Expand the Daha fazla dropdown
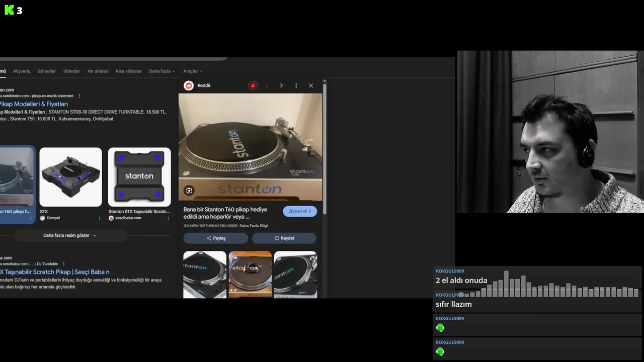This screenshot has width=644, height=362. pos(162,71)
